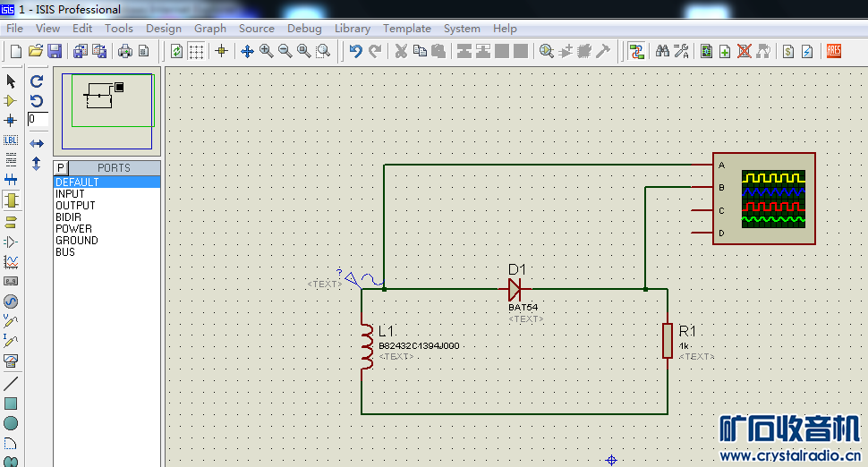This screenshot has height=467, width=868.
Task: Click the Rotate Clockwise icon
Action: point(37,81)
